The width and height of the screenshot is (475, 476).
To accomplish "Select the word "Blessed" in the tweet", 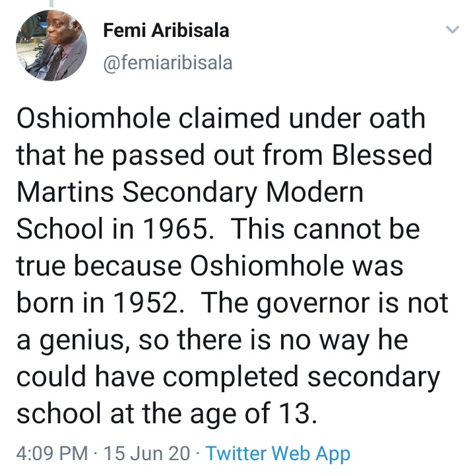I will click(x=382, y=156).
